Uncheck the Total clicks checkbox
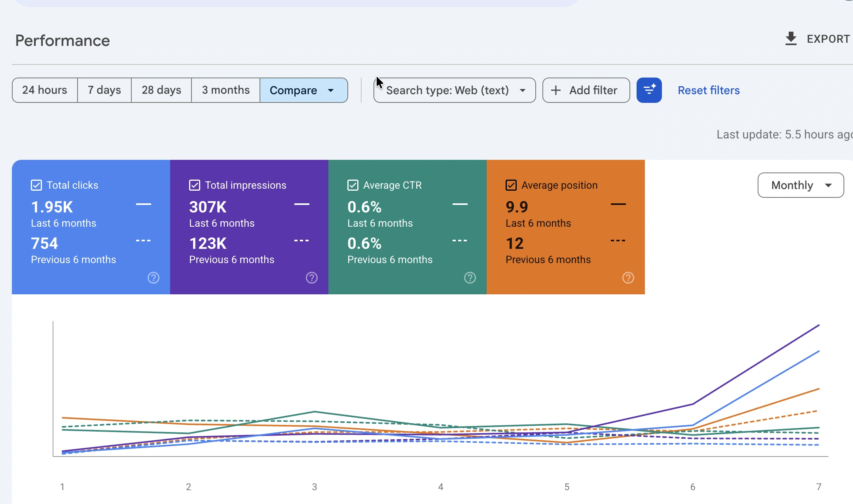The image size is (853, 504). pyautogui.click(x=36, y=185)
